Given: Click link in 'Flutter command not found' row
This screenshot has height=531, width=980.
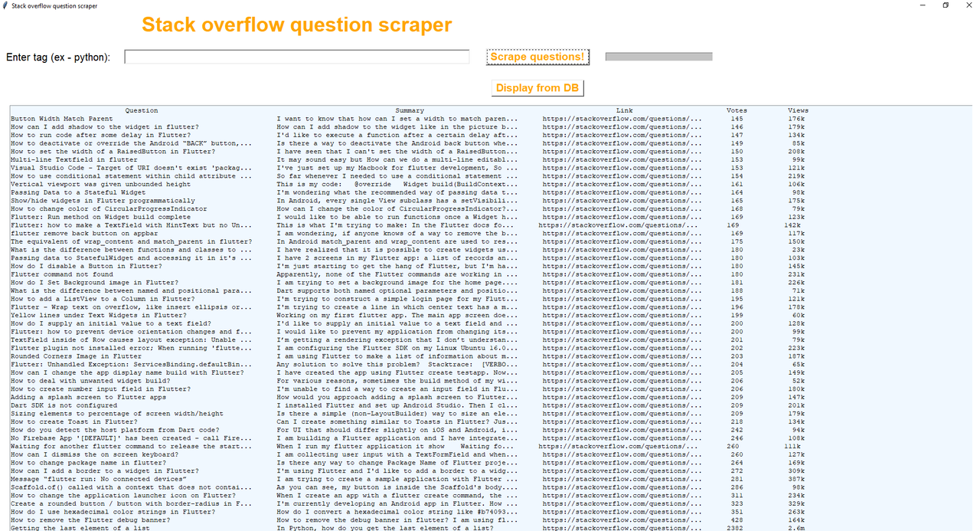Looking at the screenshot, I should (x=622, y=274).
